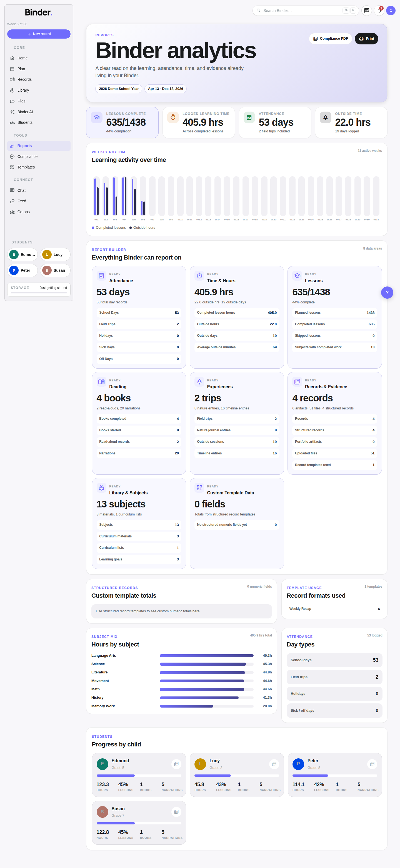
Task: Open Susan's report icon button
Action: coord(176,812)
